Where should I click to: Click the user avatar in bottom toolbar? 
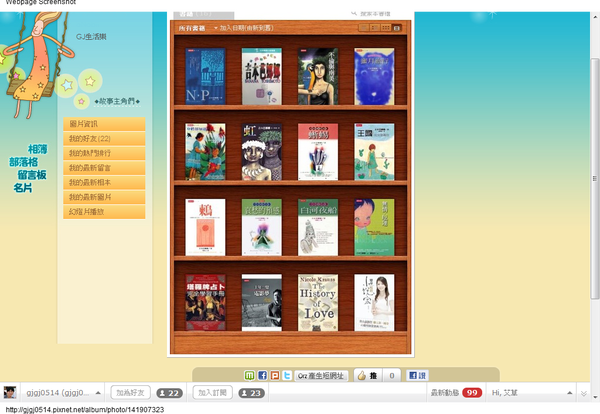10,393
